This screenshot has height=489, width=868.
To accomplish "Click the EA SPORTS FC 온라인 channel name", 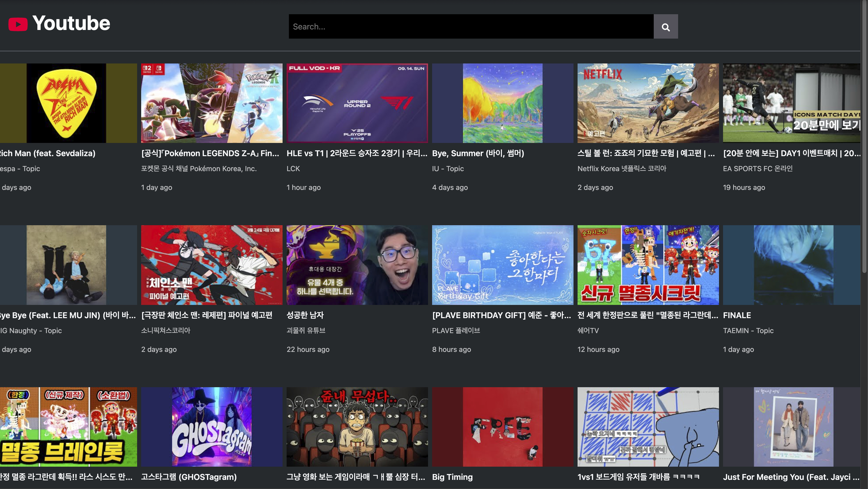I will (758, 169).
